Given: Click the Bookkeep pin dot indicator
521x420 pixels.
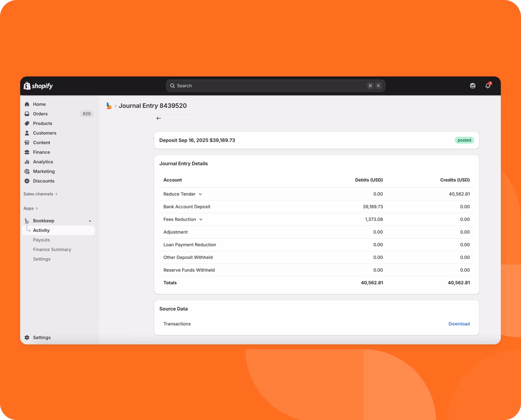Looking at the screenshot, I should (90, 221).
